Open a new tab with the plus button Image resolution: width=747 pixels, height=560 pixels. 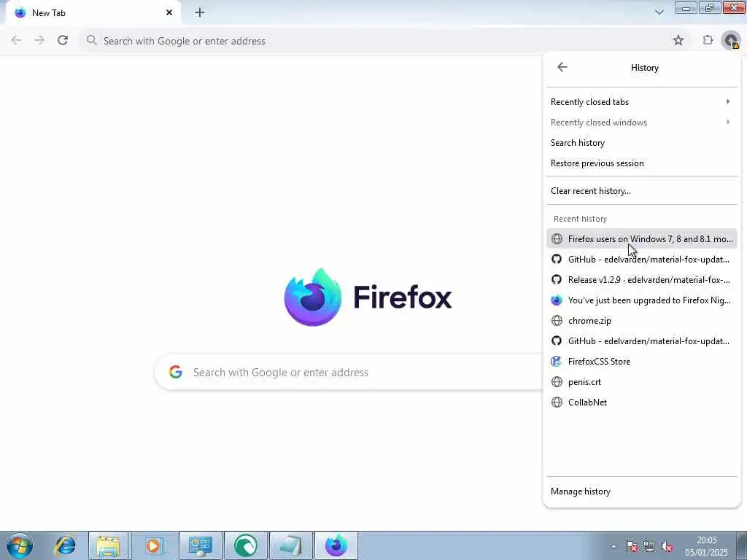(200, 12)
